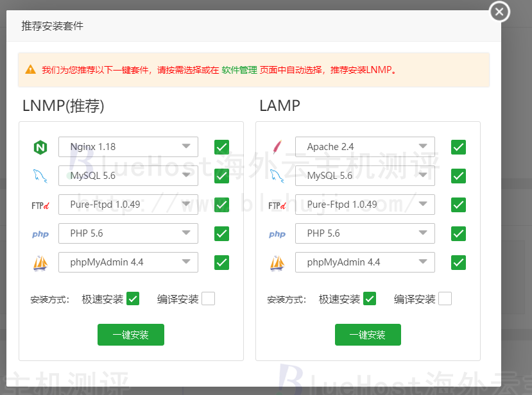Close the recommended install dialog
The width and height of the screenshot is (532, 395).
coord(499,12)
